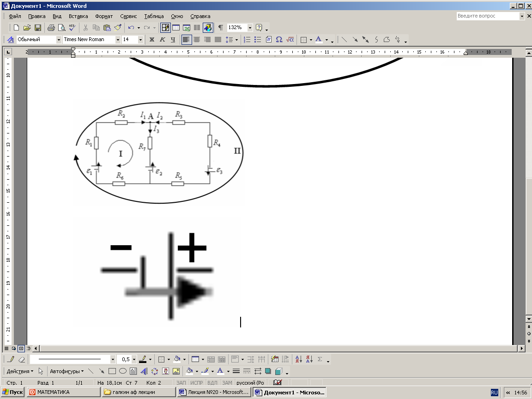532x399 pixels.
Task: Save the document with floppy icon
Action: (38, 28)
